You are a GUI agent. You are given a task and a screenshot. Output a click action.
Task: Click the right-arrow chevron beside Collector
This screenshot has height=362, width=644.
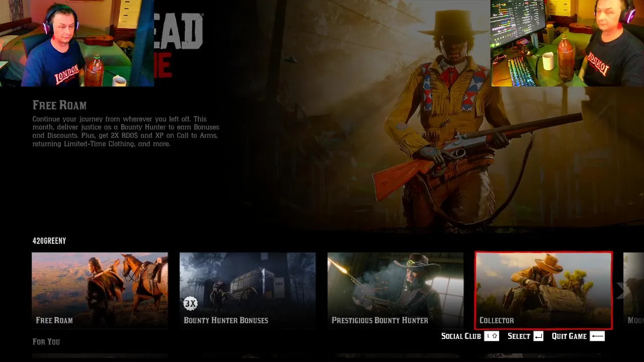620,291
